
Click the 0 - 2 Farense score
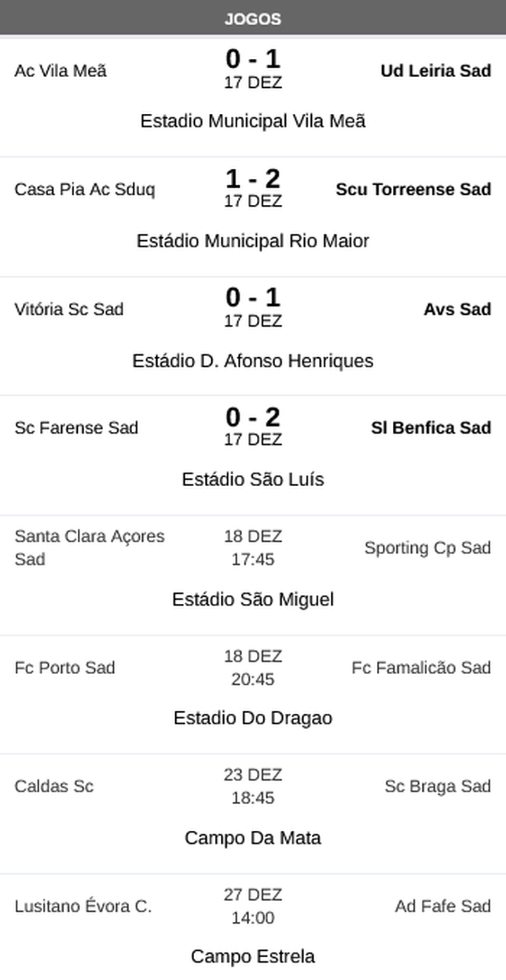[x=252, y=418]
